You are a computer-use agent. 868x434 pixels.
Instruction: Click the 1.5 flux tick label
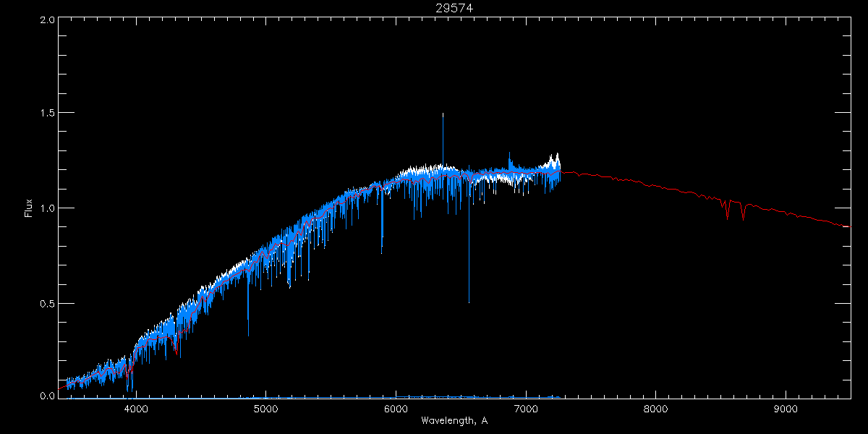(47, 113)
